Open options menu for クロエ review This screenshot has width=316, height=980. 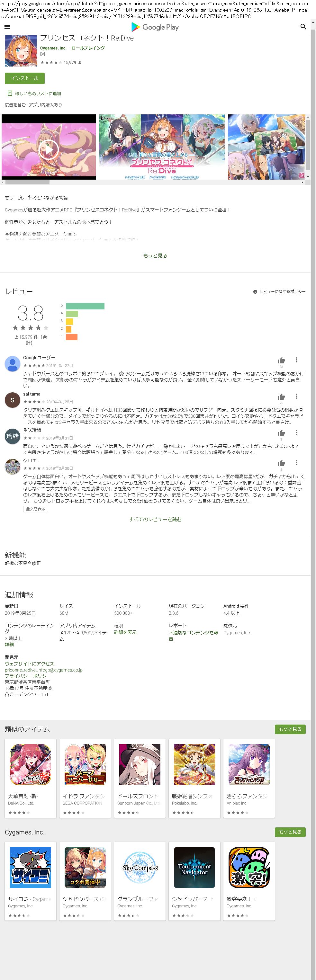tap(297, 463)
